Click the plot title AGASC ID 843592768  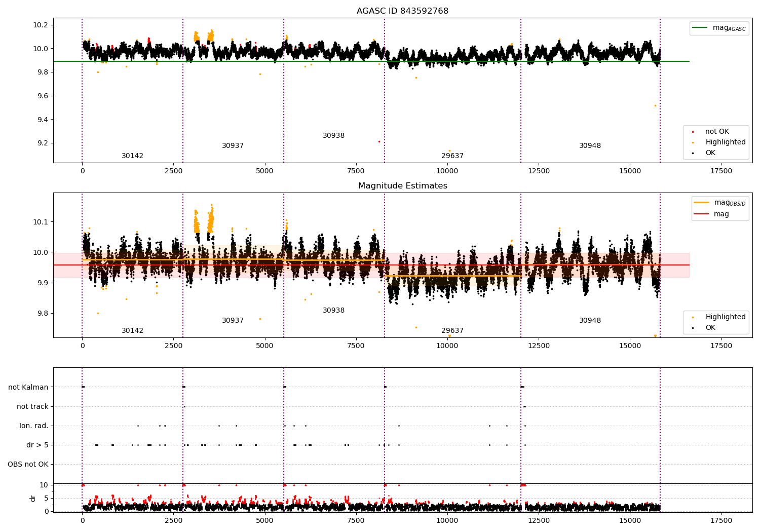402,11
